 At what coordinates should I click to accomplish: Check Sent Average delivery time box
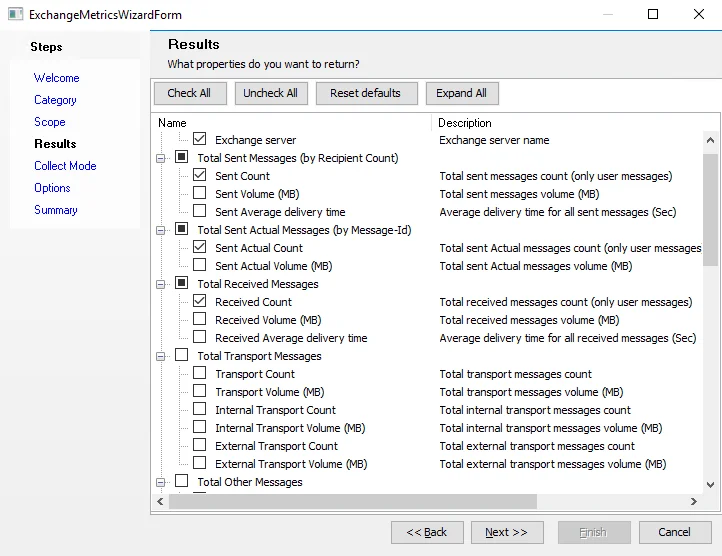[199, 211]
